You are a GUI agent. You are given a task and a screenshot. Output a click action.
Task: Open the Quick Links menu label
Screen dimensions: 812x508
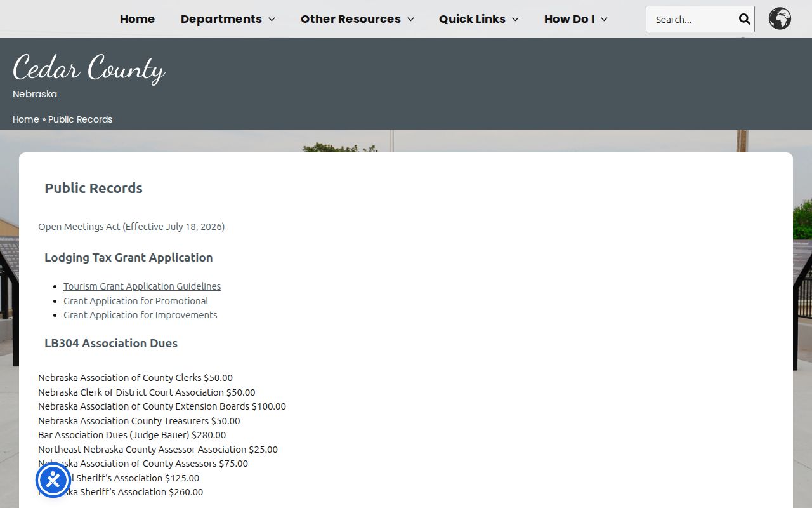[x=472, y=19]
